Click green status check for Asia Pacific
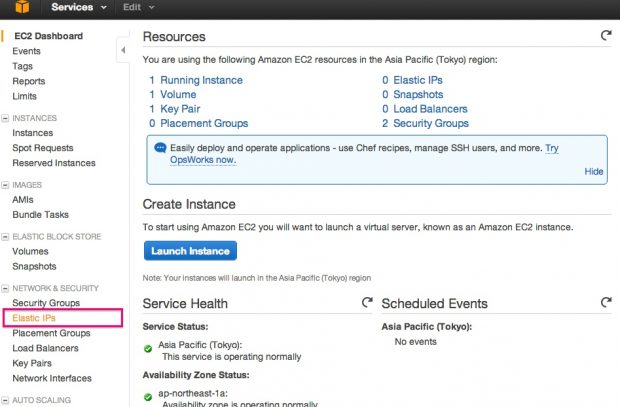This screenshot has height=407, width=620. point(148,349)
